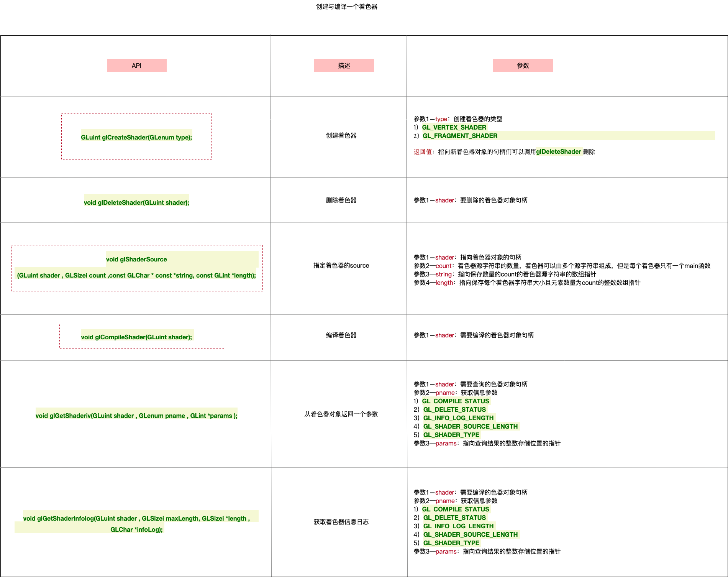Click the line "参数1—shader: 需要查询的色器对象句柄"

pos(471,384)
